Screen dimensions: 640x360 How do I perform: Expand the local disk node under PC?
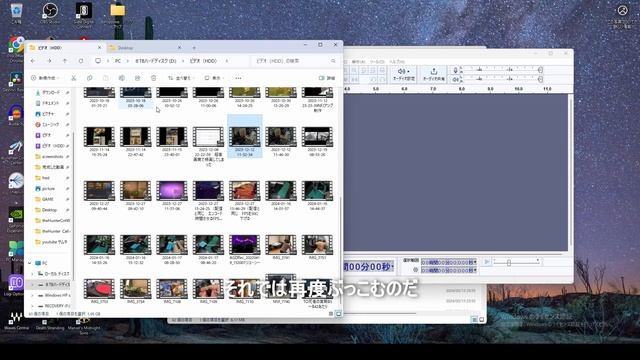pos(33,274)
